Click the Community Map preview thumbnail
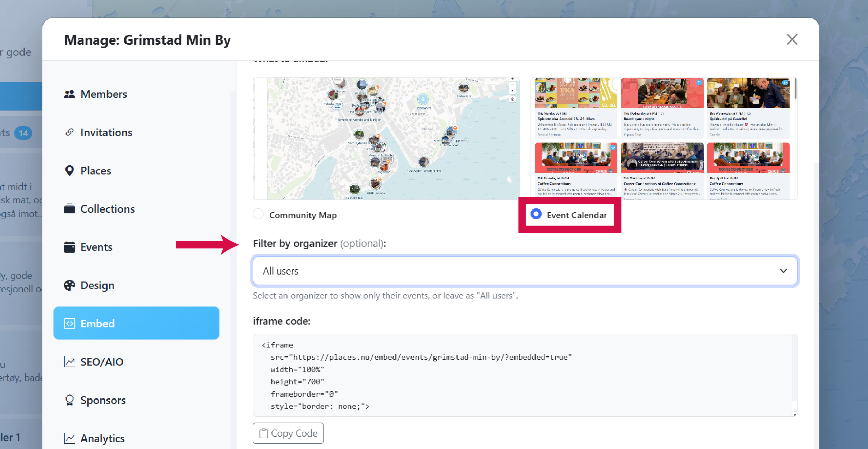The image size is (868, 449). coord(386,138)
